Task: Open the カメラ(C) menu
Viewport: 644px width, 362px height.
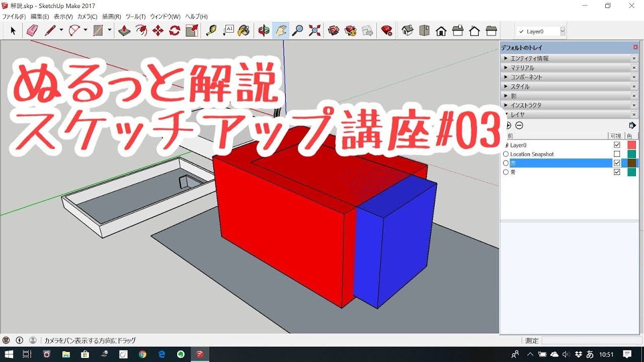Action: tap(87, 17)
